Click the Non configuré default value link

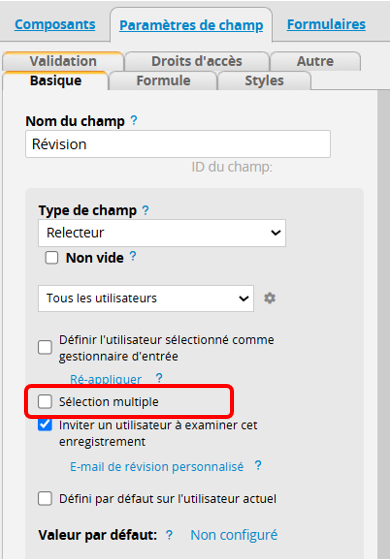(x=234, y=535)
